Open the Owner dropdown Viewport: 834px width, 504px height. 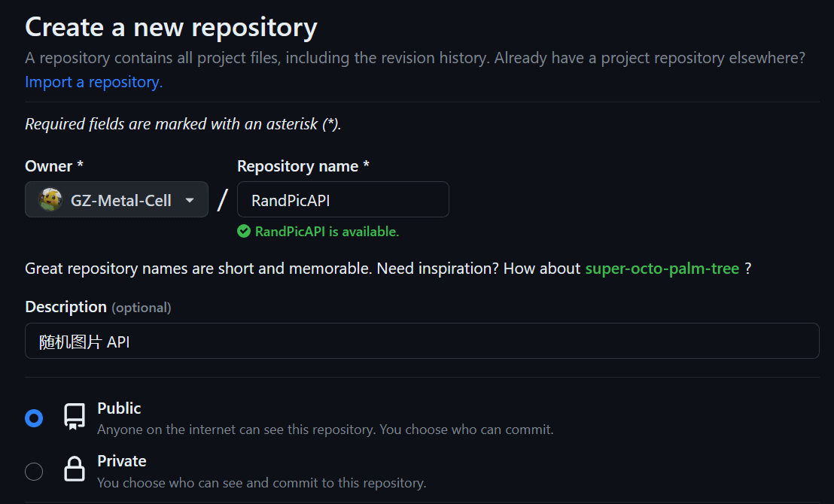117,199
